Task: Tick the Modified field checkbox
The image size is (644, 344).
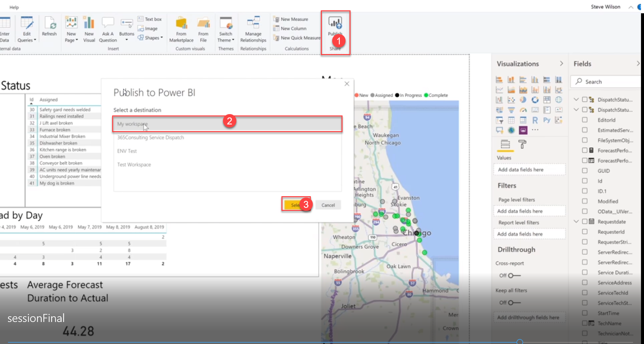Action: (585, 201)
